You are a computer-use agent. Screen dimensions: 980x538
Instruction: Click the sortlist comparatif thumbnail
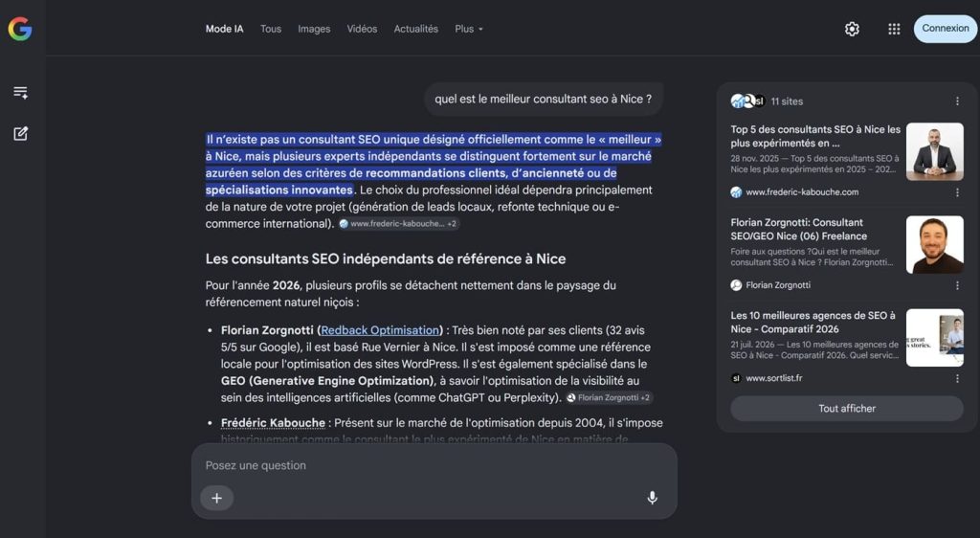934,337
